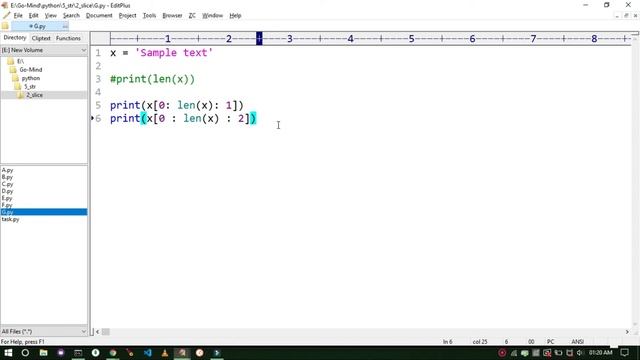Place cursor in commented #print(len(x)) line

[x=152, y=79]
